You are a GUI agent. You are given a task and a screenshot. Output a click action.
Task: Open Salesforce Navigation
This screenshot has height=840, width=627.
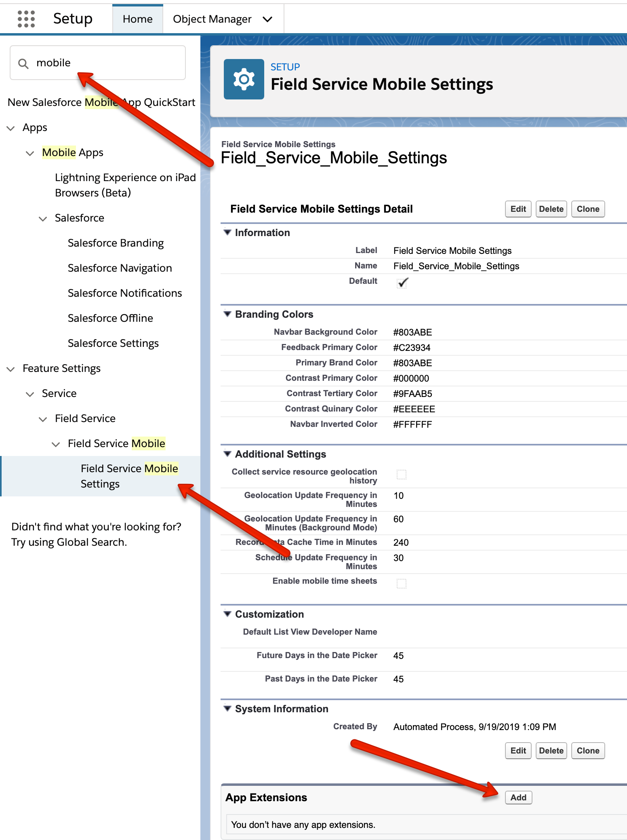(x=120, y=268)
